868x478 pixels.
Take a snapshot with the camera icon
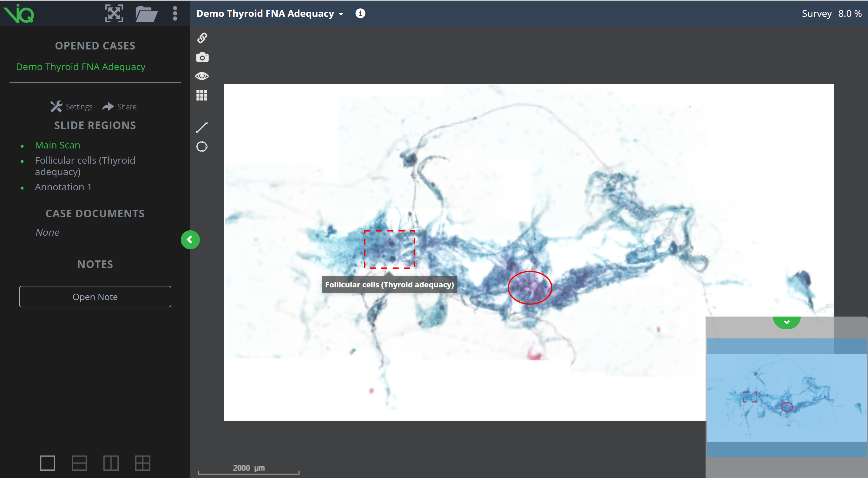point(202,57)
